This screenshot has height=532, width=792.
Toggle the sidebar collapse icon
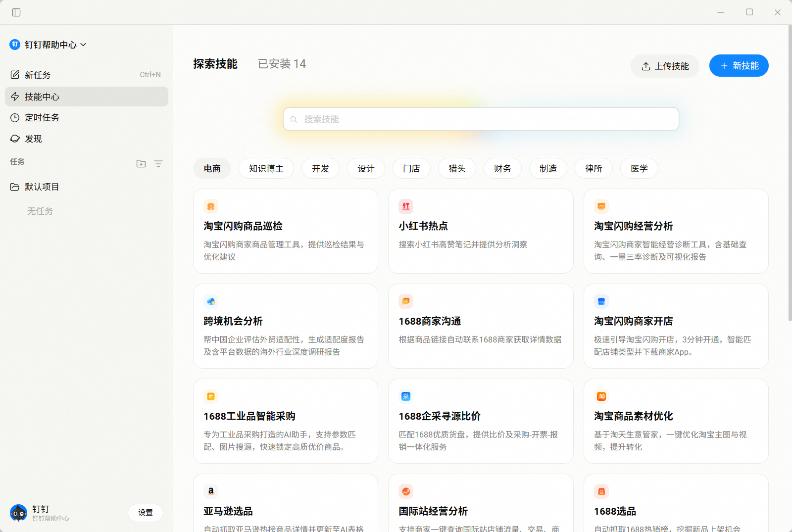coord(16,12)
